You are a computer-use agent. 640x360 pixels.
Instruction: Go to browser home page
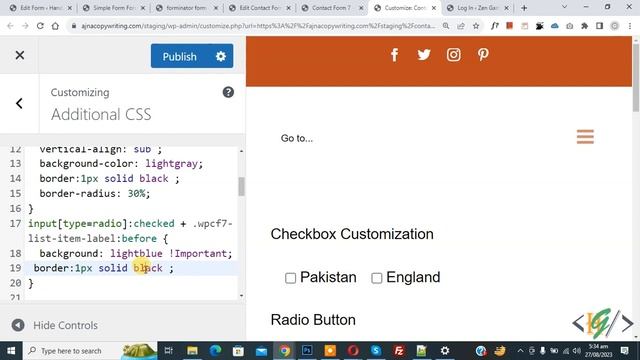pos(55,26)
